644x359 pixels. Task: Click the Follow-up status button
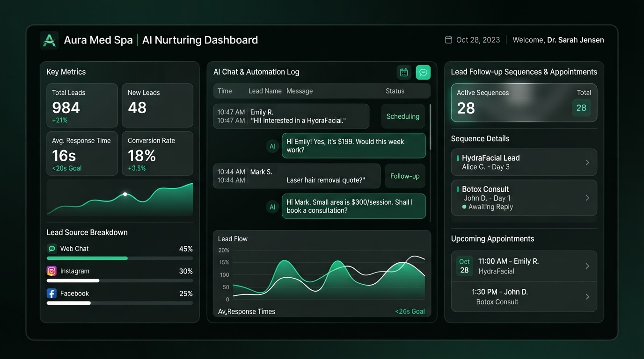pos(405,176)
